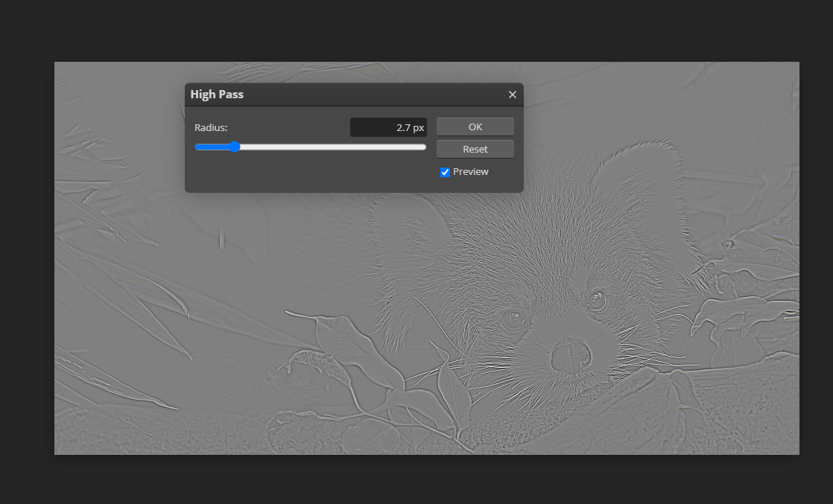Click the leaves at the canvas right edge
This screenshot has height=504, width=833.
tap(745, 313)
